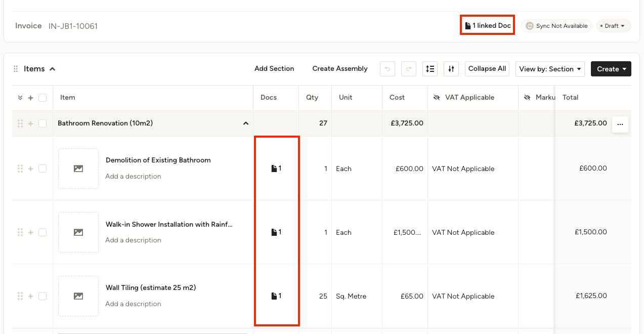Screen dimensions: 644x334
Task: Collapse the Items panel chevron
Action: [52, 69]
